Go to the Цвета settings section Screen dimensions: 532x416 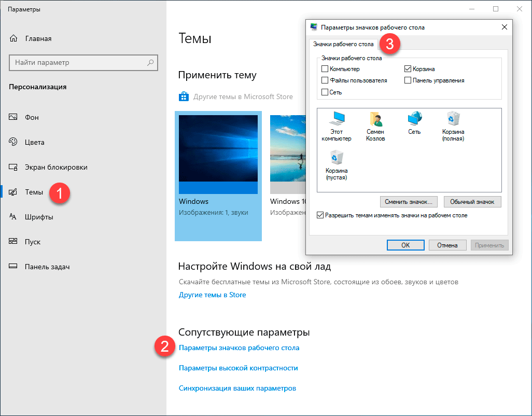click(35, 142)
